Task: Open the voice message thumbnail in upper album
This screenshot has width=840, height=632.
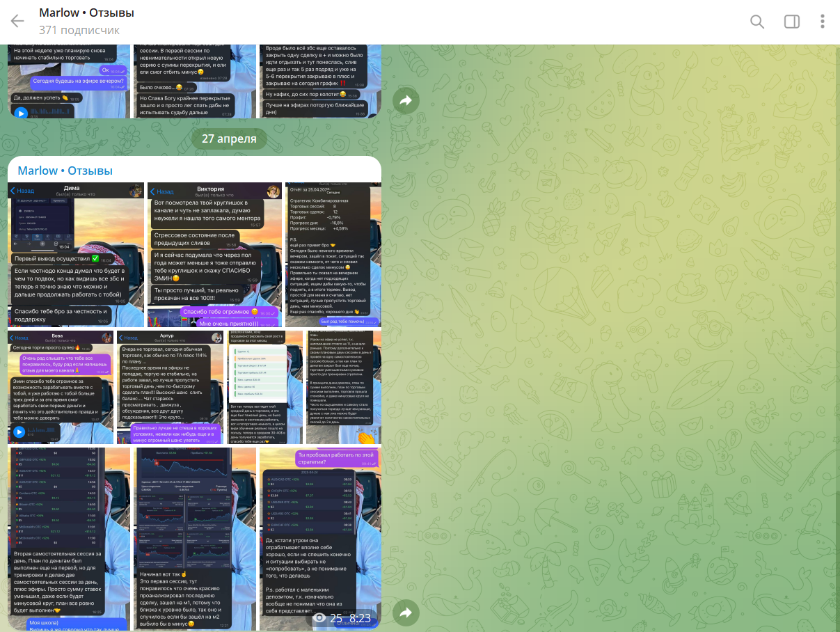Action: [69, 81]
